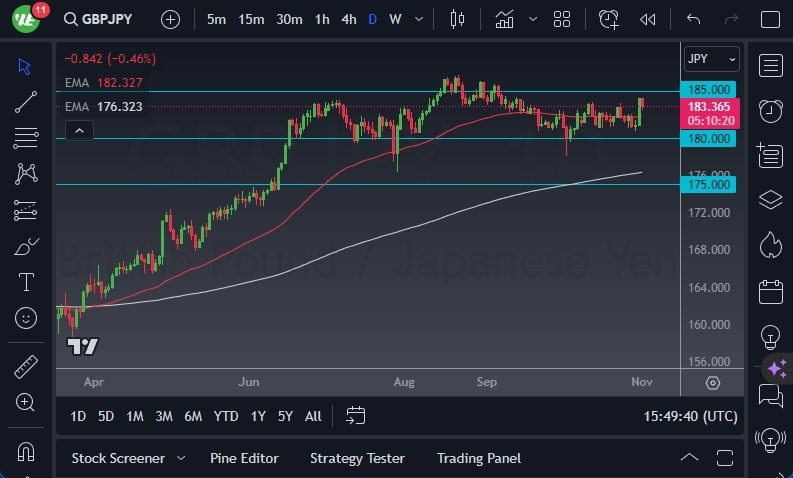Expand the timeframe interval dropdown
Screen dimensions: 793x478
pos(419,19)
